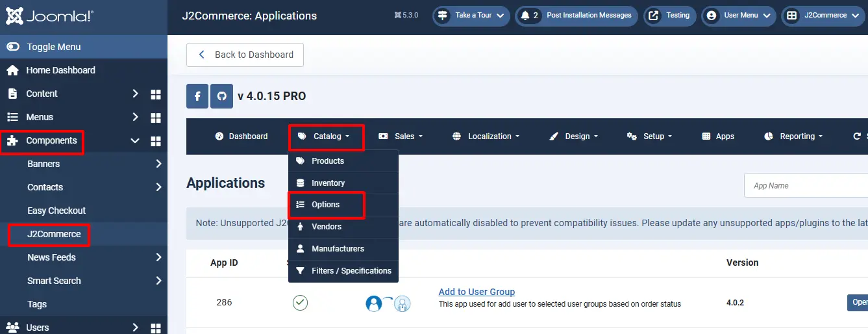Image resolution: width=868 pixels, height=334 pixels.
Task: Open J2Commerce in sidebar
Action: pyautogui.click(x=54, y=234)
